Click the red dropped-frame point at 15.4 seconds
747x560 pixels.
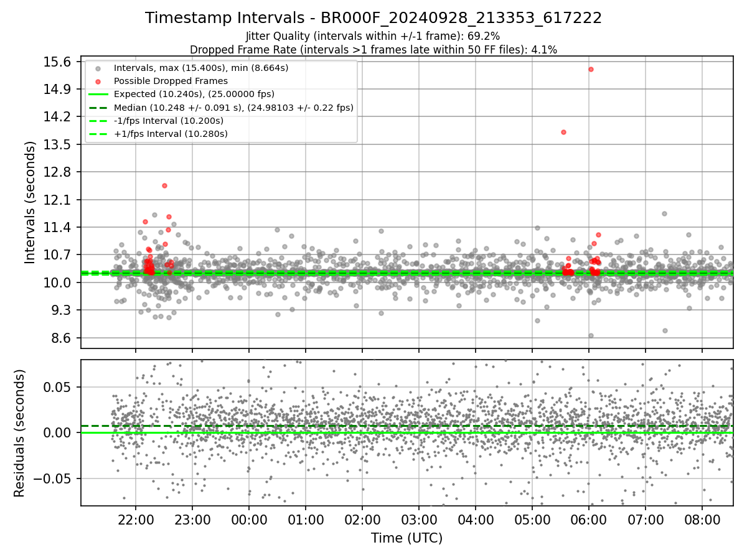pos(591,69)
